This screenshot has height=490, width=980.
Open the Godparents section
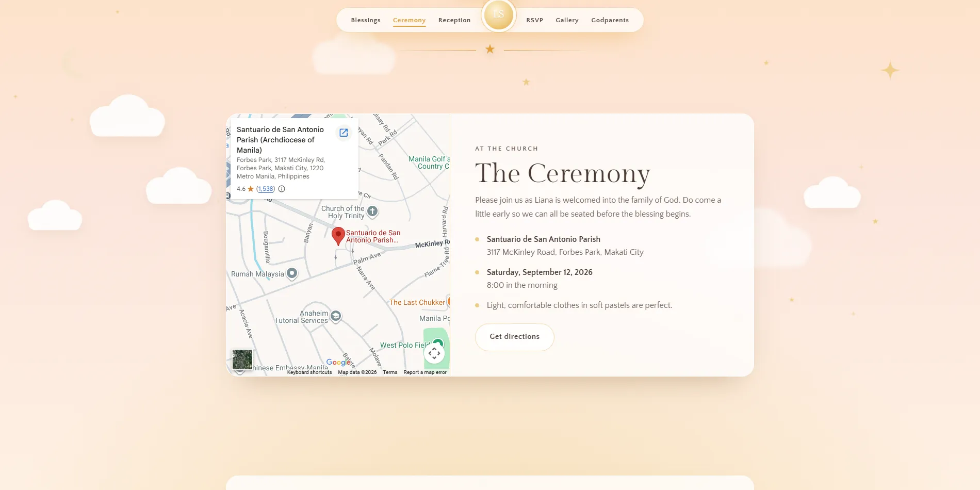(x=610, y=20)
